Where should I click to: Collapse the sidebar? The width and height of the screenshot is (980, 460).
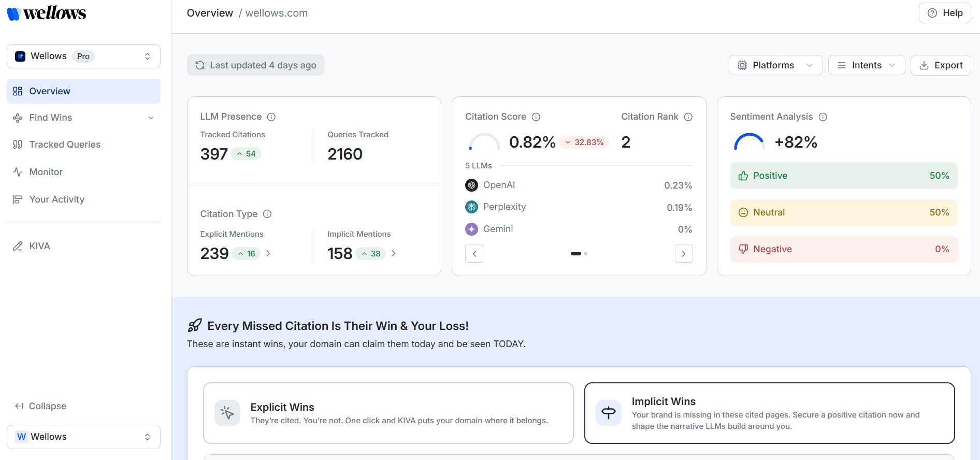click(x=40, y=406)
